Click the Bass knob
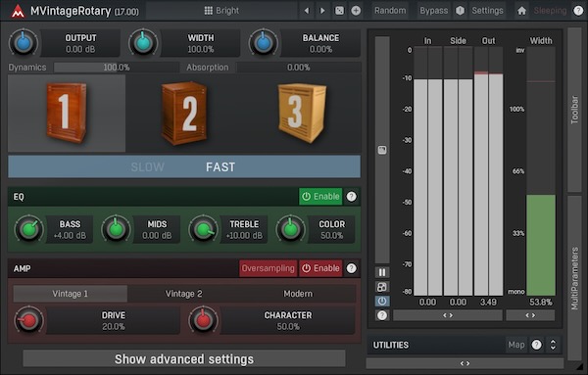Image resolution: width=588 pixels, height=375 pixels. 28,229
